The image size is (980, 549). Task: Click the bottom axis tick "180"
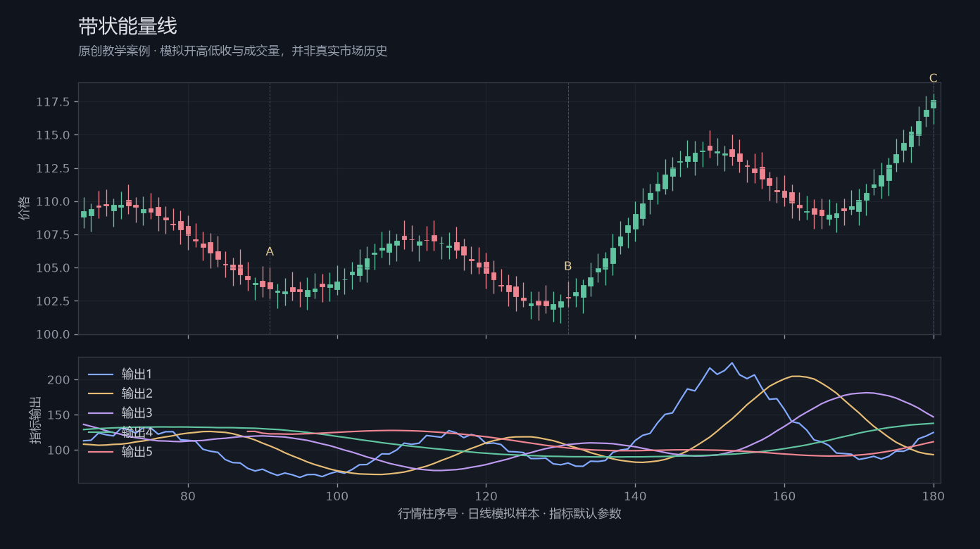pos(934,496)
